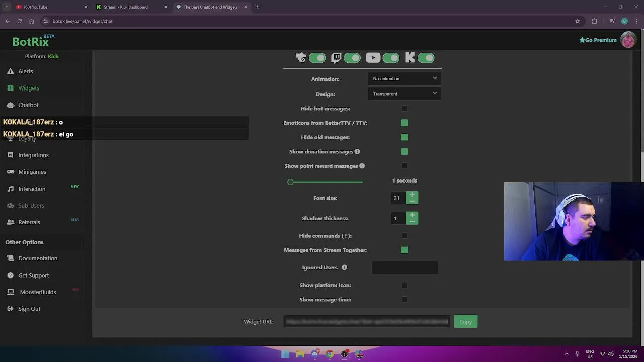The image size is (644, 362).
Task: Open the browser extensions puzzle icon
Action: click(595, 21)
